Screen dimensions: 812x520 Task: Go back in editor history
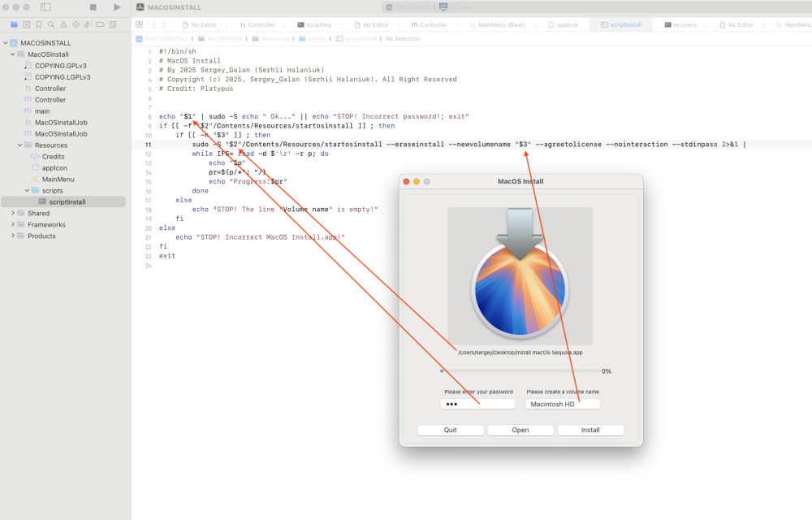tap(153, 24)
